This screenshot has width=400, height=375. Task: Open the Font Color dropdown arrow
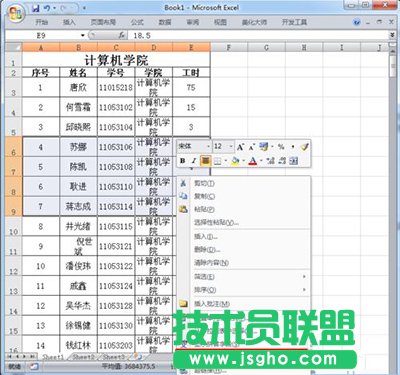click(x=261, y=161)
